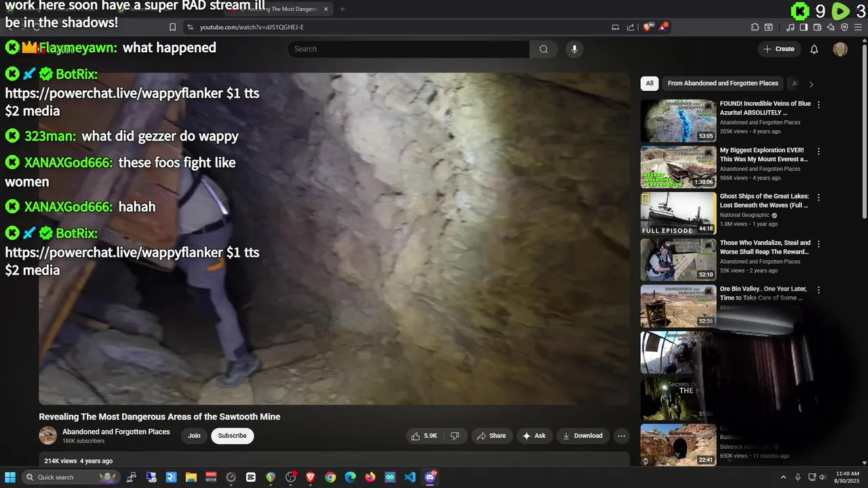Click the cast/install icon in address bar

coord(615,27)
